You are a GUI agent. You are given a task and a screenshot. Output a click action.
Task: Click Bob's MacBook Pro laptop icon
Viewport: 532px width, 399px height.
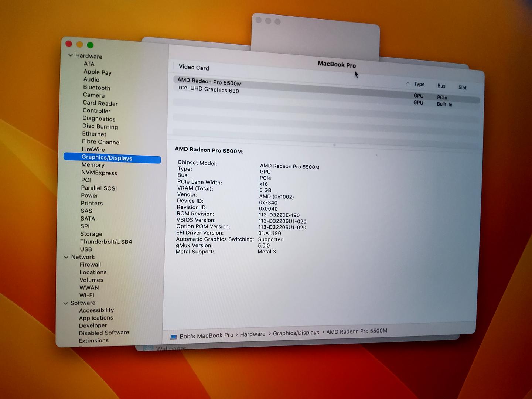173,337
